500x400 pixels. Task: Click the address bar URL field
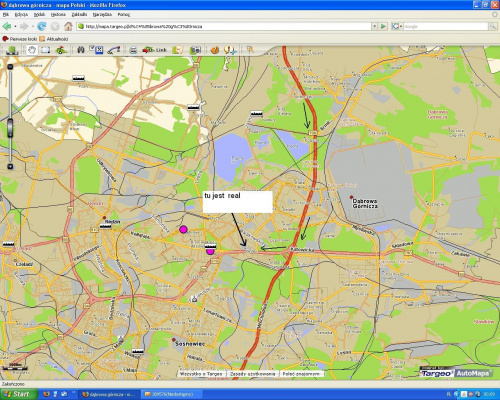click(224, 26)
